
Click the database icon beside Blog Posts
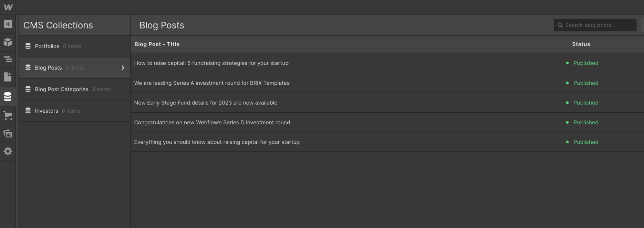point(28,68)
